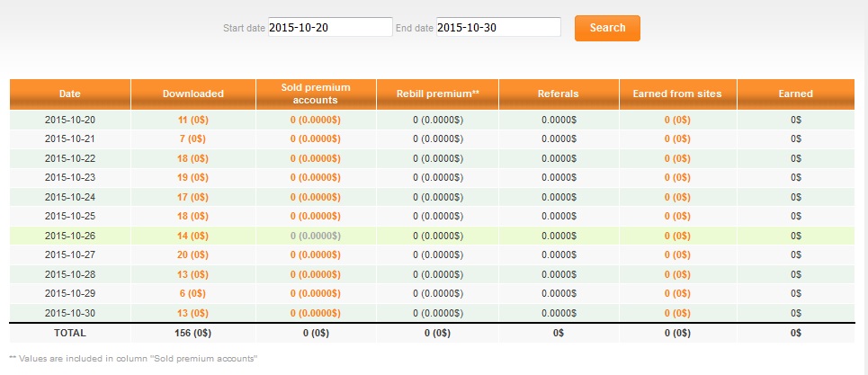Open Earned from sites value for 2015-10-30
This screenshot has width=868, height=375.
(x=677, y=313)
